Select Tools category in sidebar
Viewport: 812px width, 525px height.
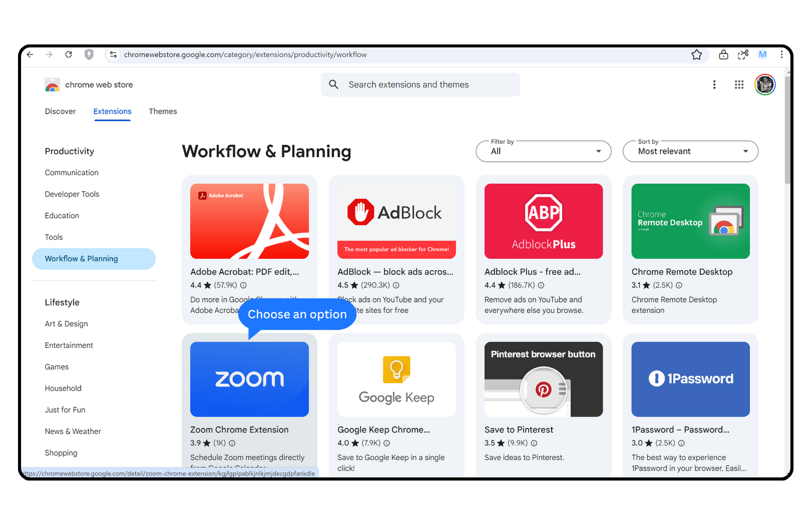point(54,237)
